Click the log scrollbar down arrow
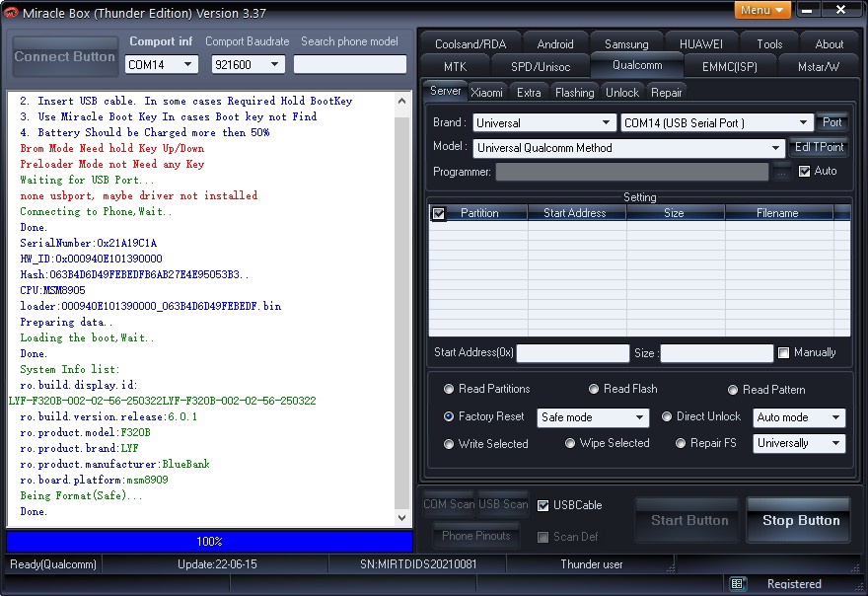This screenshot has height=596, width=868. pos(401,518)
